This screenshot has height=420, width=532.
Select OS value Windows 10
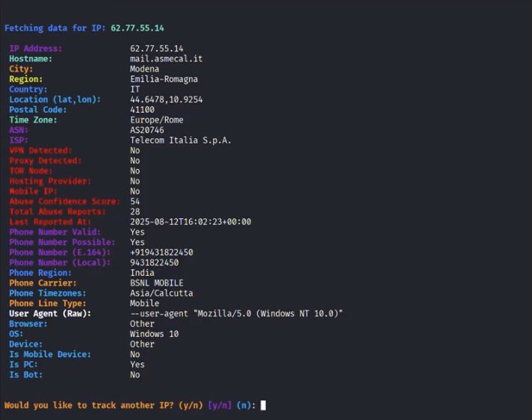tap(155, 334)
